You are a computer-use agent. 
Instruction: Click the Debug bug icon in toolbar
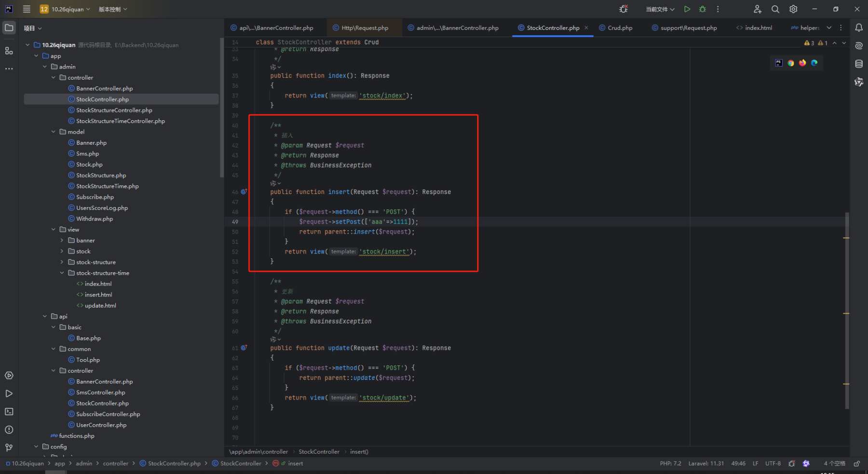703,9
